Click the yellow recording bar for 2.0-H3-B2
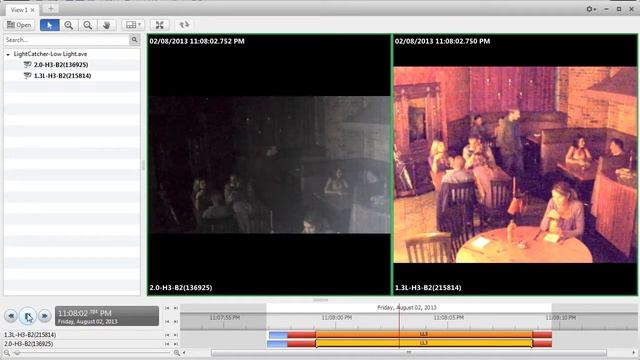The width and height of the screenshot is (640, 360). click(x=424, y=344)
